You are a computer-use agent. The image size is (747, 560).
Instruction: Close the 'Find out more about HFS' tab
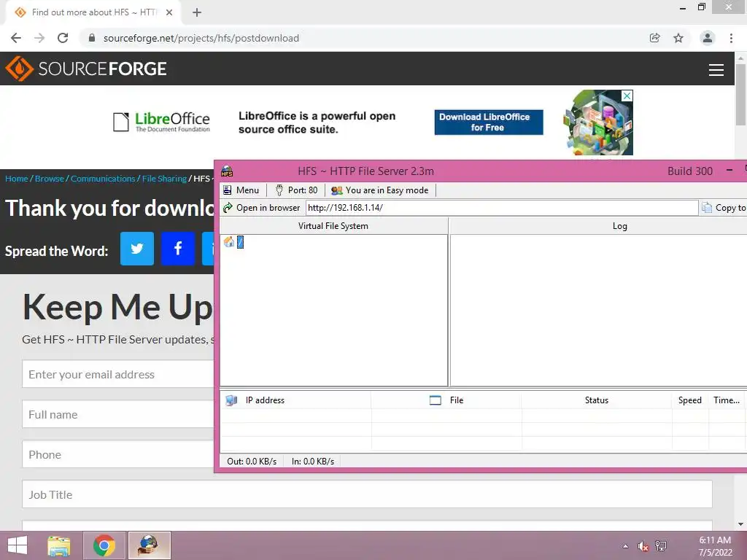[169, 12]
